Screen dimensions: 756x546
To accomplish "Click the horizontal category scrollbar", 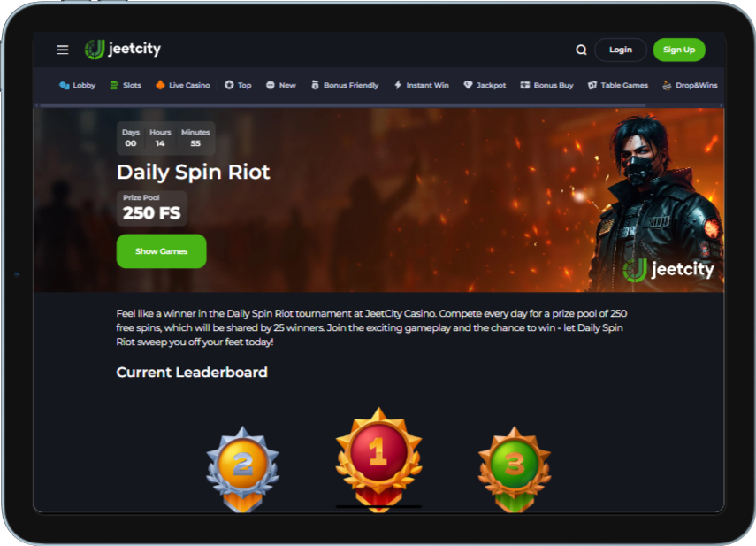I will pos(342,105).
